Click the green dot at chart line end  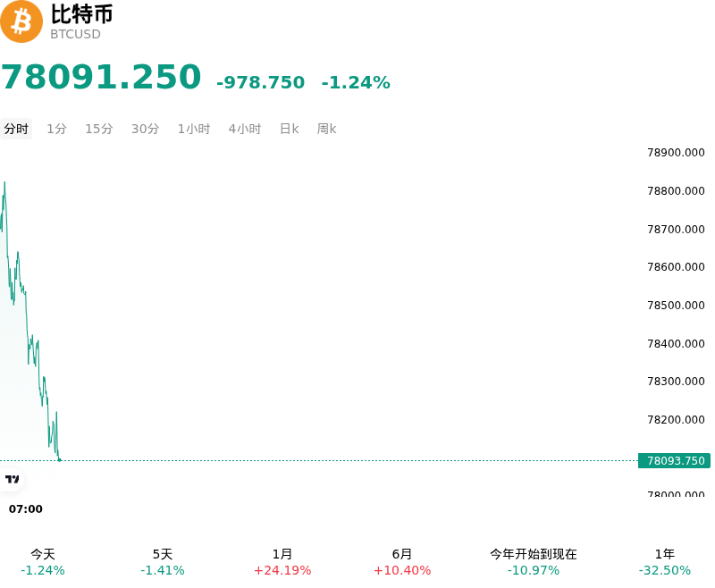pyautogui.click(x=59, y=460)
